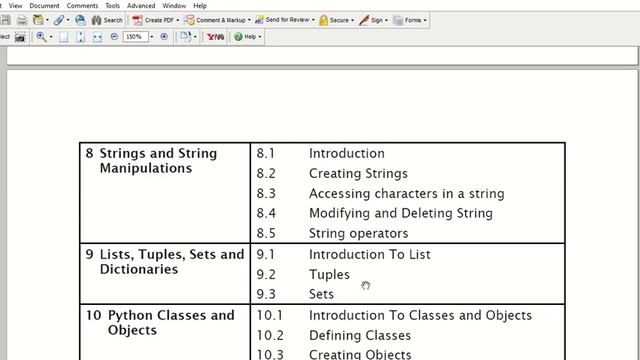This screenshot has height=360, width=640.
Task: Click the Secure lock button
Action: pyautogui.click(x=334, y=20)
